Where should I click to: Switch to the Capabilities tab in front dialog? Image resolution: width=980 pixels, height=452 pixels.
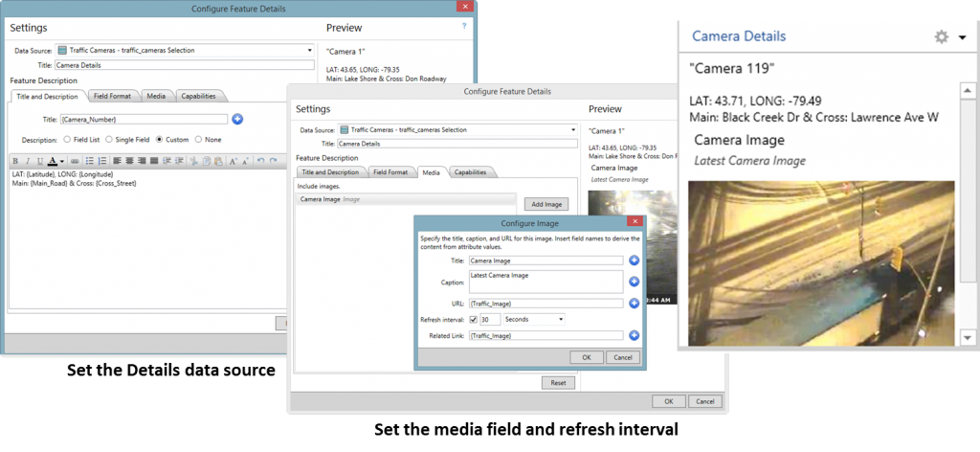tap(471, 172)
